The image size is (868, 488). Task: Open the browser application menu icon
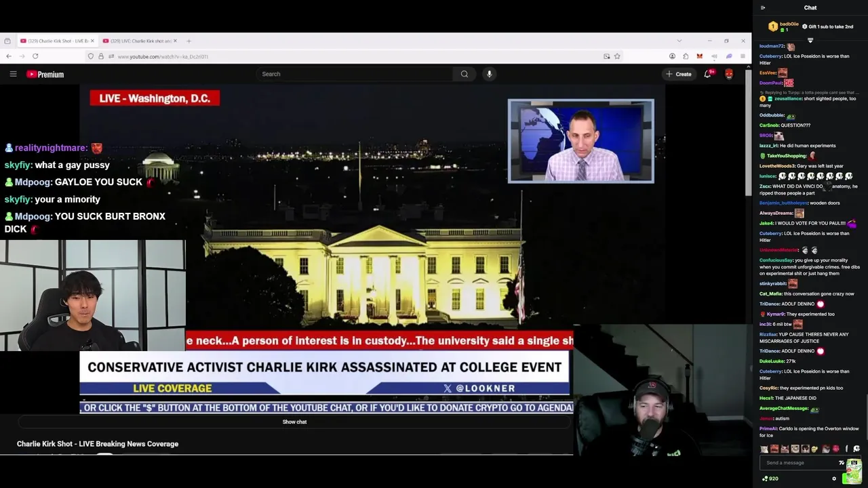click(743, 56)
